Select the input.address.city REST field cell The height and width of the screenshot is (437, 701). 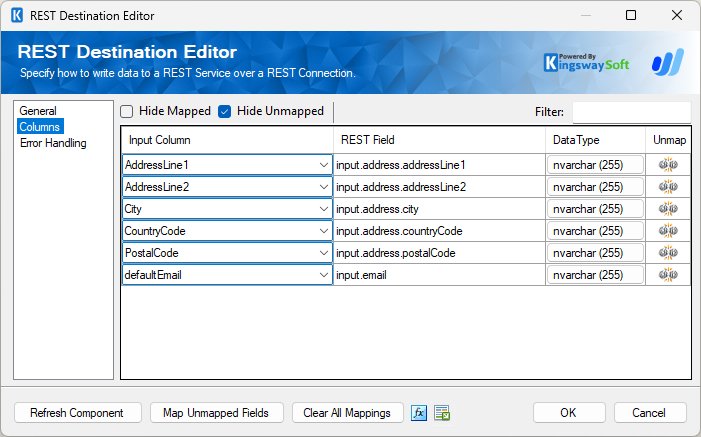439,208
